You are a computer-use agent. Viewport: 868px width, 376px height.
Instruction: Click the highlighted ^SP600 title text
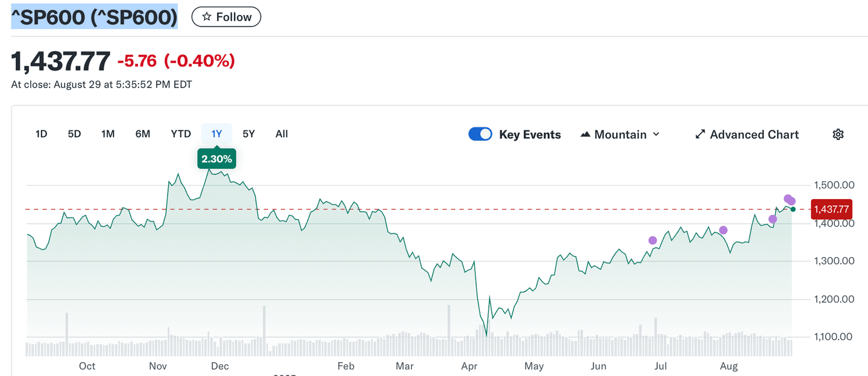pos(95,18)
